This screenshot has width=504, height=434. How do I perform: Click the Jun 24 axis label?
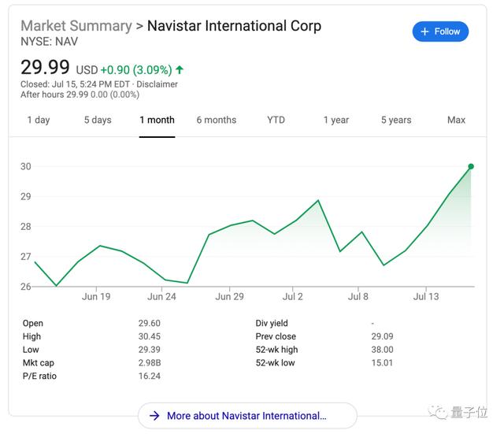coord(161,296)
